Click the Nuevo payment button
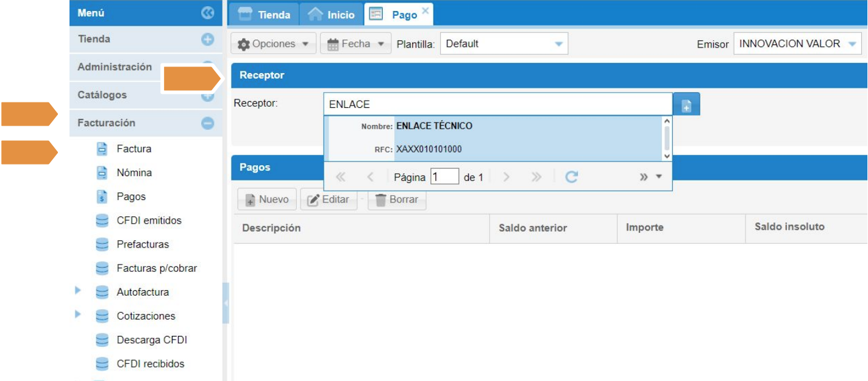The width and height of the screenshot is (868, 381). click(x=267, y=199)
